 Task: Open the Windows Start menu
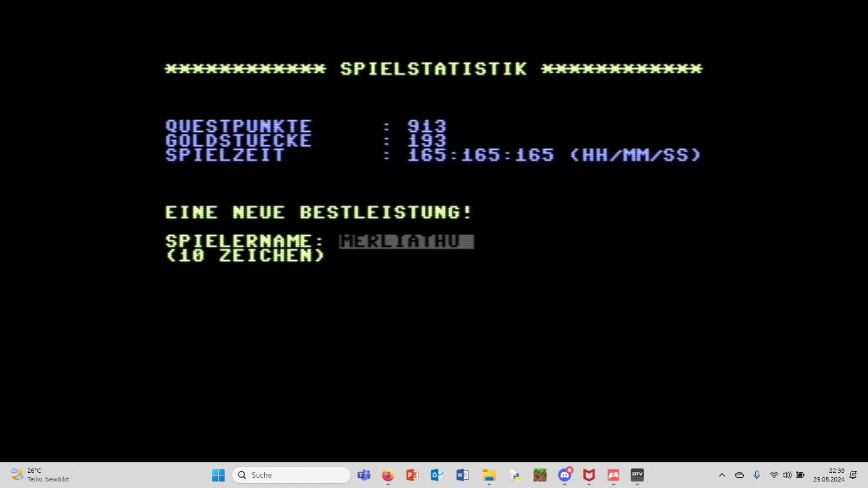[218, 475]
